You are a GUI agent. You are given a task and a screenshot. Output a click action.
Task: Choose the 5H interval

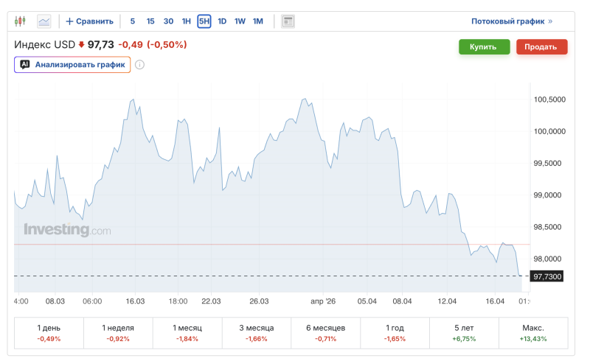tap(204, 21)
